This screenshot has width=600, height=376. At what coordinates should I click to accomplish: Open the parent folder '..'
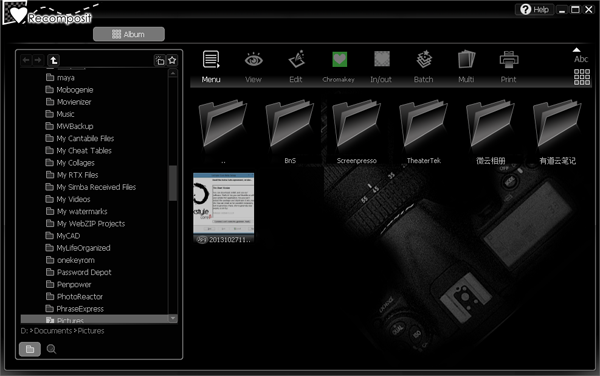click(x=223, y=132)
